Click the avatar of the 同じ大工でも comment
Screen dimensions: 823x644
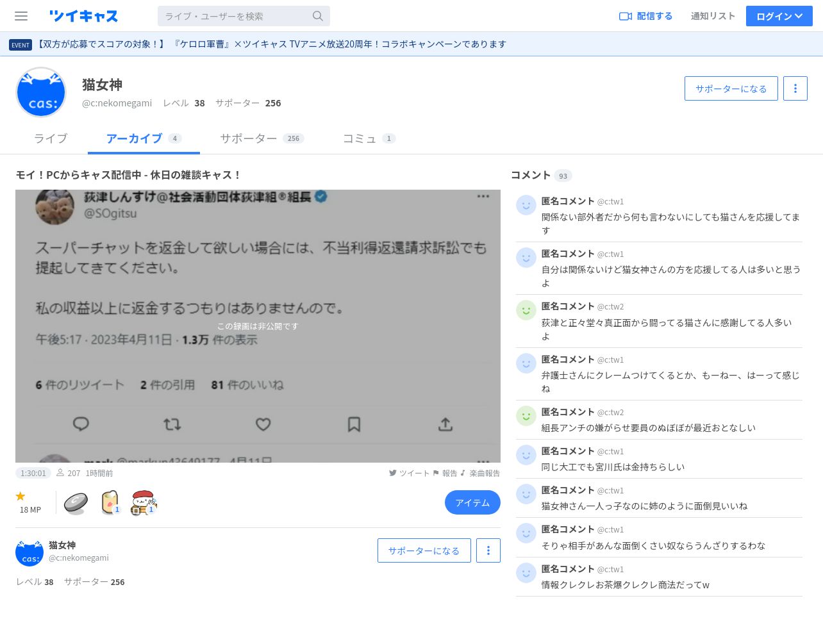[x=526, y=455]
